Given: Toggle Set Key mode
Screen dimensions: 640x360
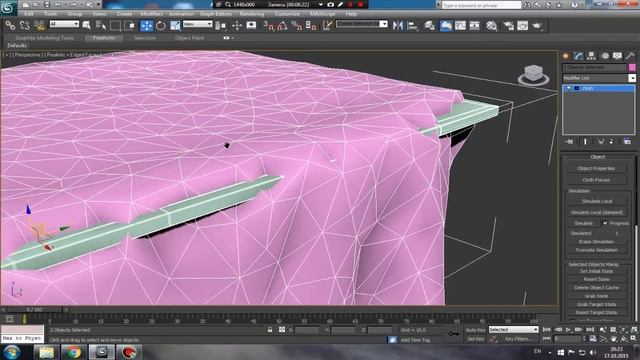Looking at the screenshot, I should [x=476, y=339].
